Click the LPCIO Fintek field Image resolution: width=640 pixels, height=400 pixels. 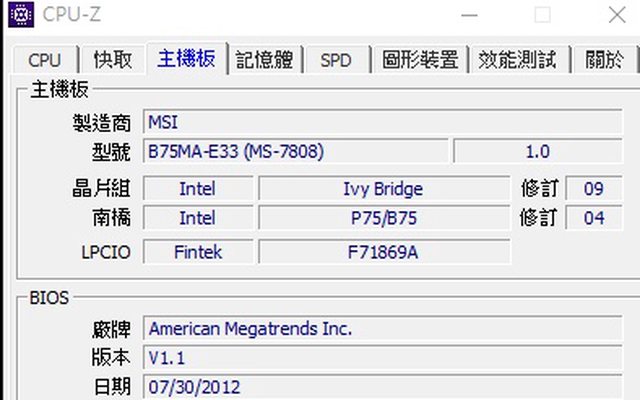point(197,252)
